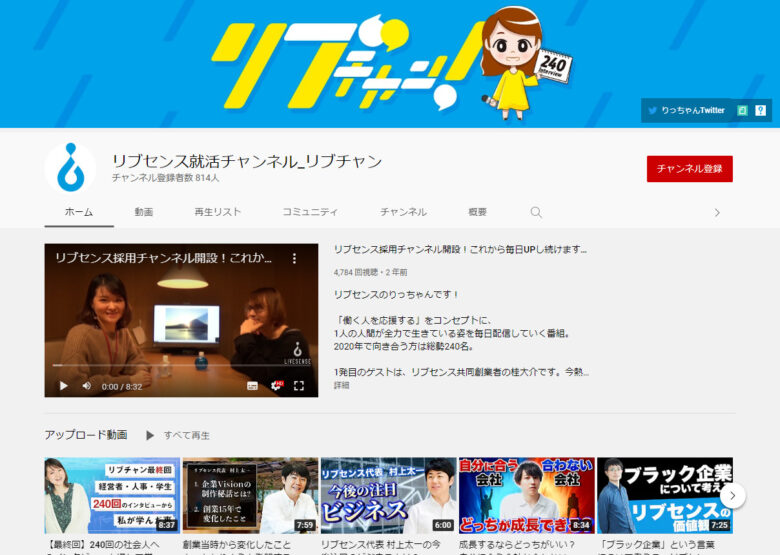
Task: Click the channel name リブセンス就活チャンネル_リブチャン
Action: pyautogui.click(x=247, y=161)
